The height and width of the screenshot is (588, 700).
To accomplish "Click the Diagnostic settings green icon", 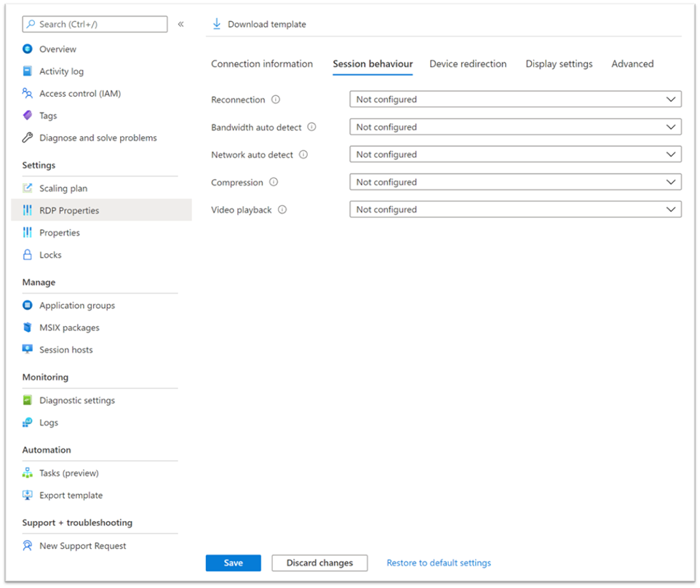I will tap(27, 400).
